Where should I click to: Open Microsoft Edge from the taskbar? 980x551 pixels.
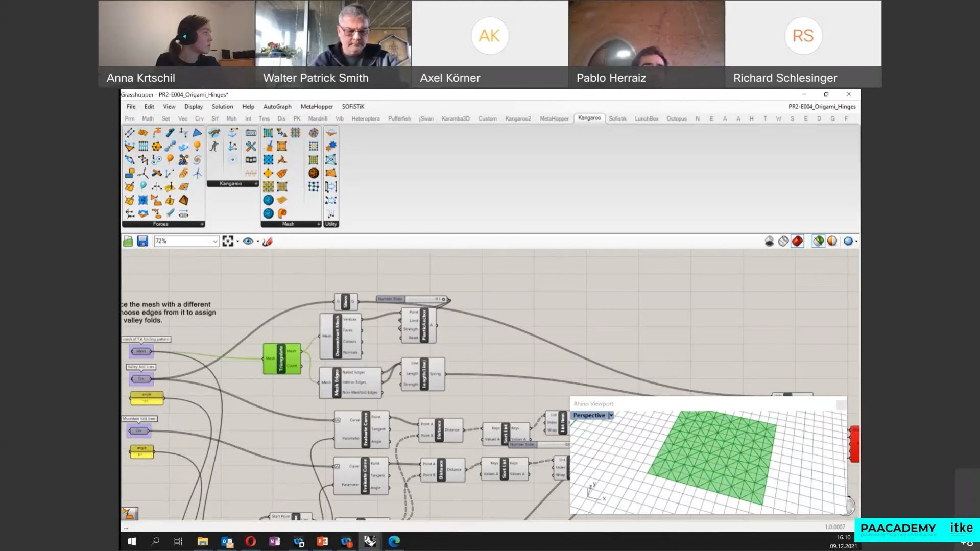(394, 541)
